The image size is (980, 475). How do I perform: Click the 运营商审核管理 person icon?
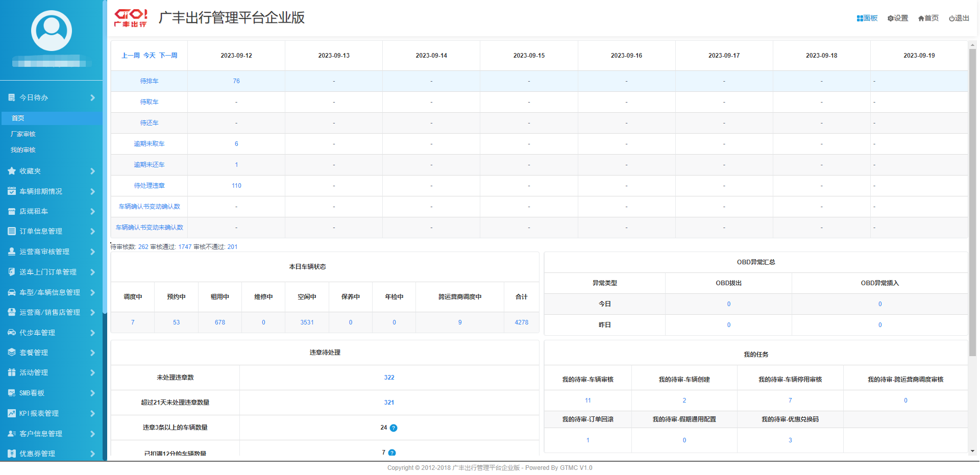[x=12, y=252]
